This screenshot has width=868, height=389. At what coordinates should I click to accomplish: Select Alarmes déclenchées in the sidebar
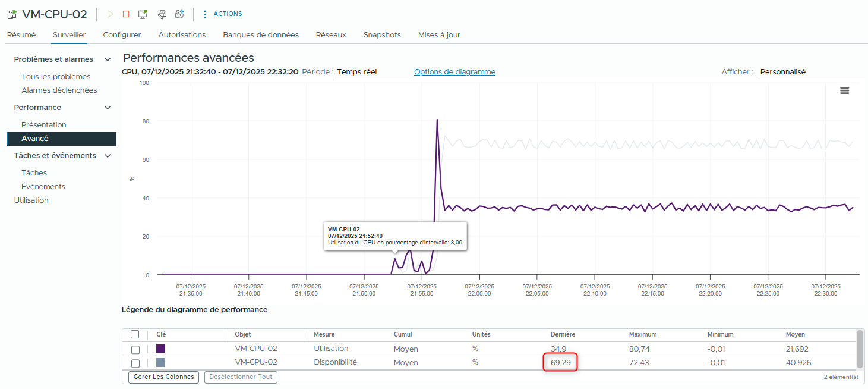[x=59, y=90]
